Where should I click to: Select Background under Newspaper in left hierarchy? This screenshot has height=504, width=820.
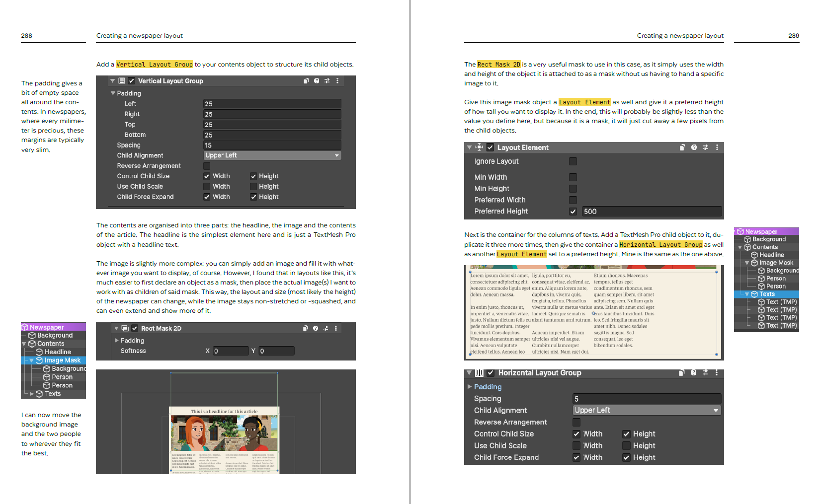54,336
